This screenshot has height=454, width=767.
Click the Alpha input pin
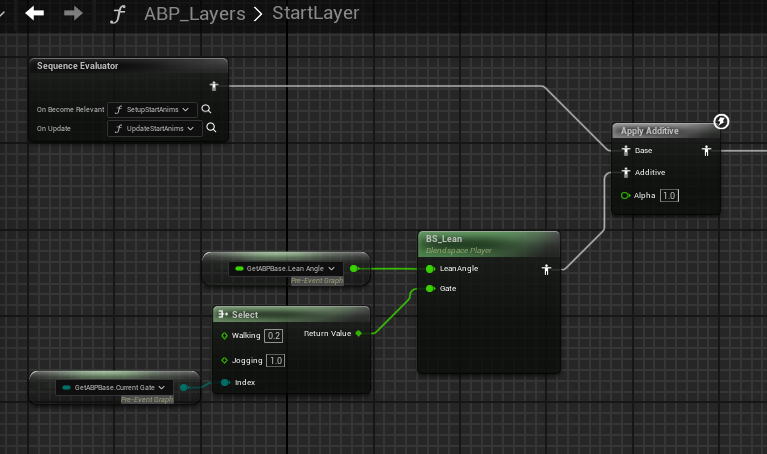[625, 196]
